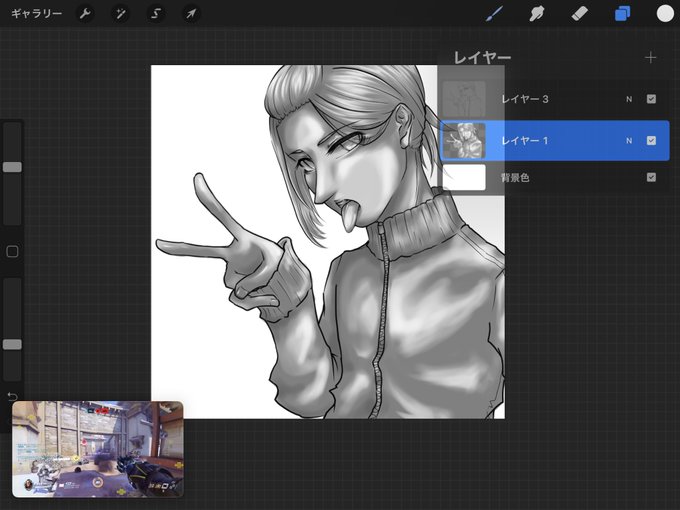
Task: Click the brush size slider handle
Action: coord(12,167)
